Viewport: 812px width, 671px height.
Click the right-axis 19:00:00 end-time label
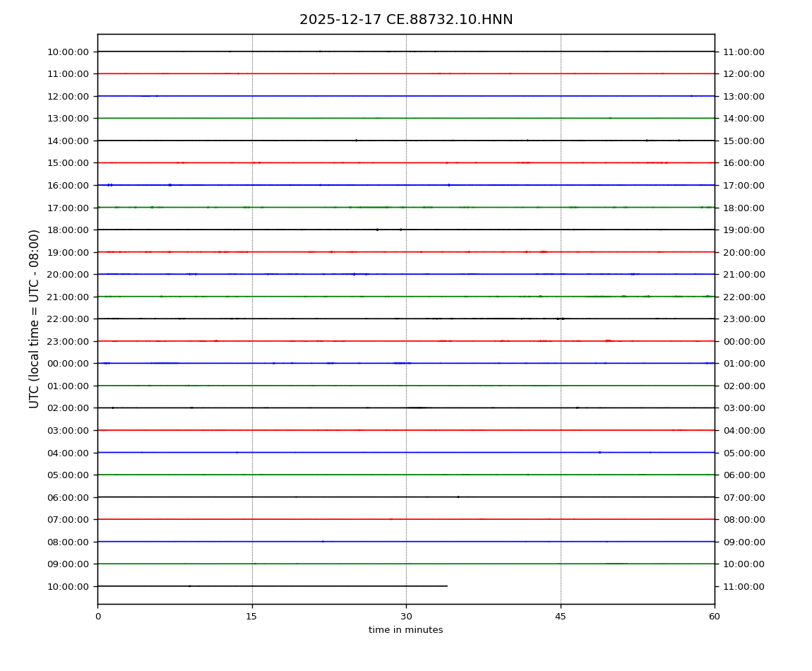point(744,230)
